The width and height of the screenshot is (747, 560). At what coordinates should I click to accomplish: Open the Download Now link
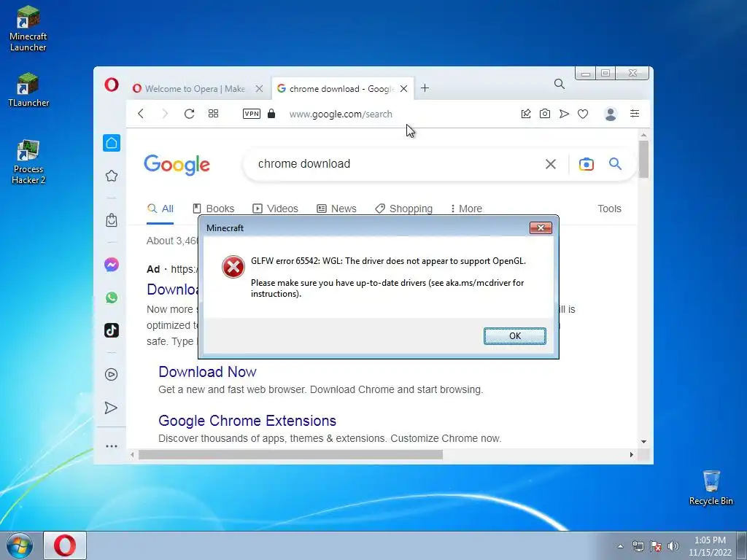[207, 372]
